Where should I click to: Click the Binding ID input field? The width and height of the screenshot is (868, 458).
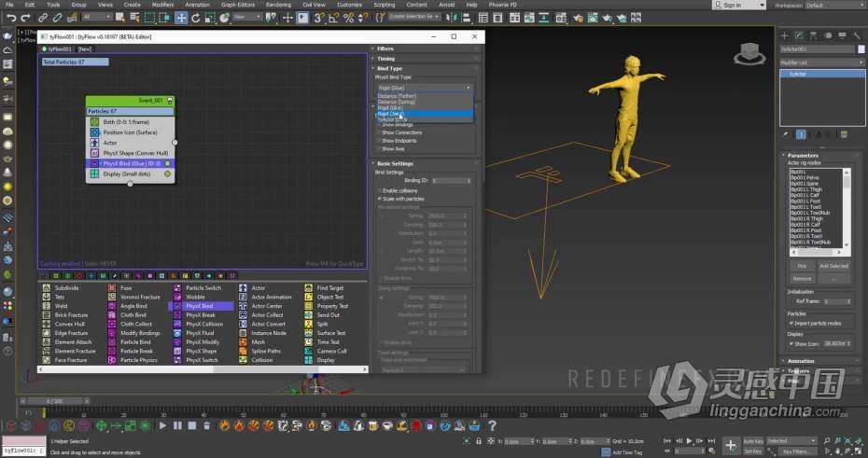(x=451, y=181)
